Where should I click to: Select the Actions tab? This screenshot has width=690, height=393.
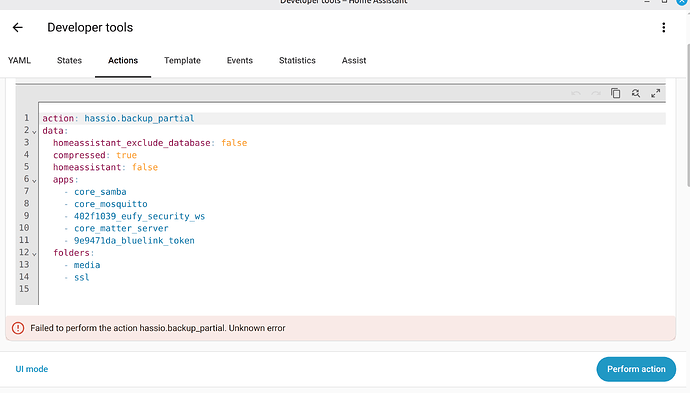tap(123, 61)
